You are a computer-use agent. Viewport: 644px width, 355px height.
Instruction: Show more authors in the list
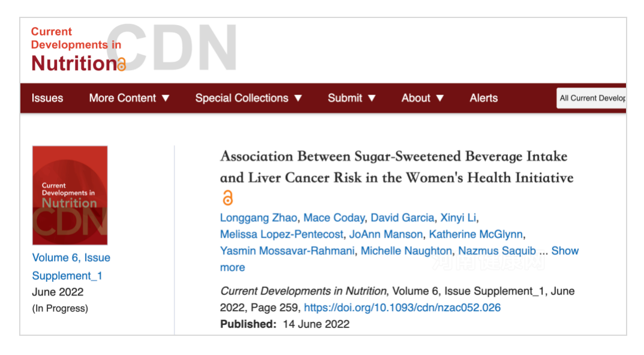(x=565, y=251)
